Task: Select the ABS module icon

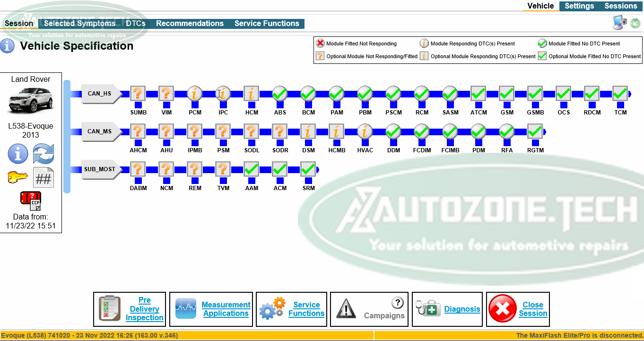Action: tap(280, 94)
